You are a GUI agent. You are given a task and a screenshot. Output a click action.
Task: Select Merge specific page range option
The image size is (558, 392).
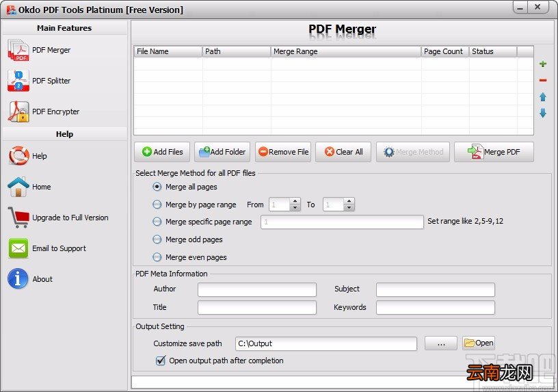[x=157, y=222]
